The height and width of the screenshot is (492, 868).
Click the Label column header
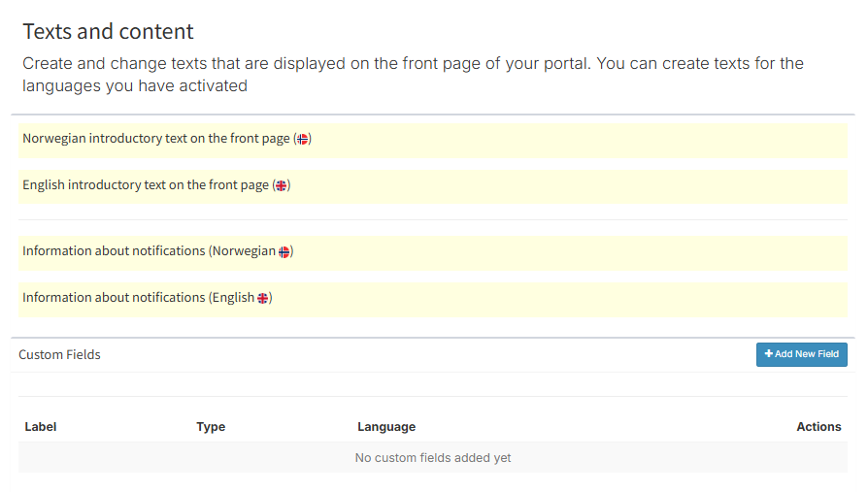click(41, 427)
